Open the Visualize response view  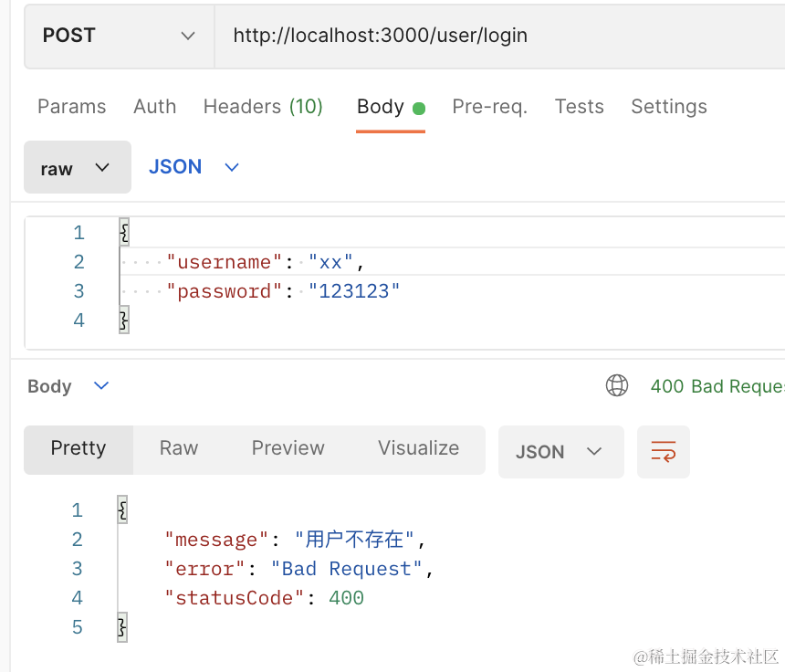(x=418, y=448)
